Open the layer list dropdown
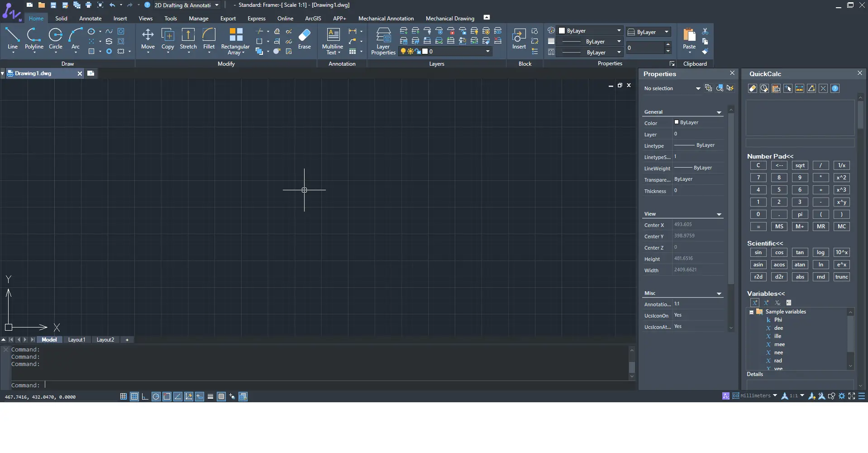 pos(445,51)
